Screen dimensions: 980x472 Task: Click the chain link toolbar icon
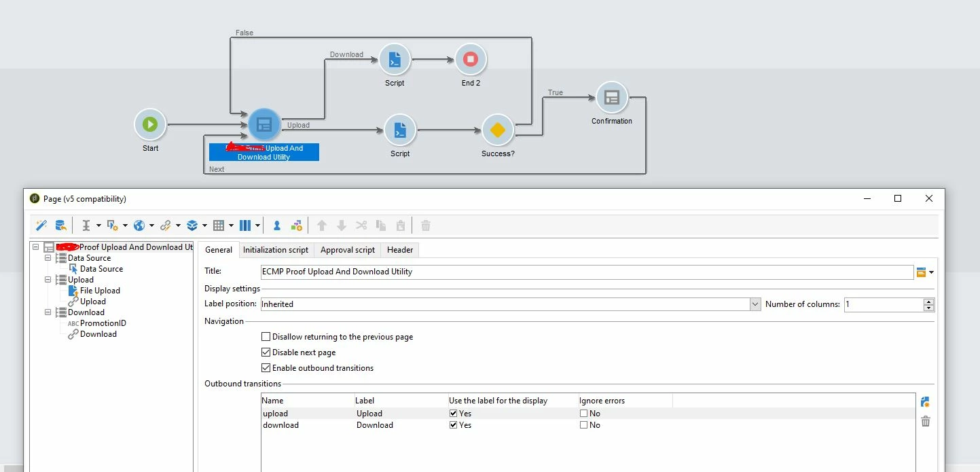(x=165, y=225)
